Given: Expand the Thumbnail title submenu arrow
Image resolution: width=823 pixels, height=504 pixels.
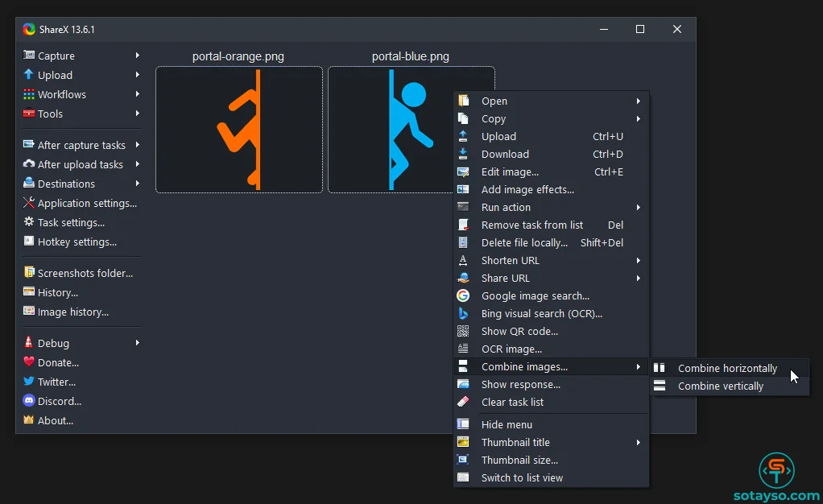Looking at the screenshot, I should pos(639,443).
